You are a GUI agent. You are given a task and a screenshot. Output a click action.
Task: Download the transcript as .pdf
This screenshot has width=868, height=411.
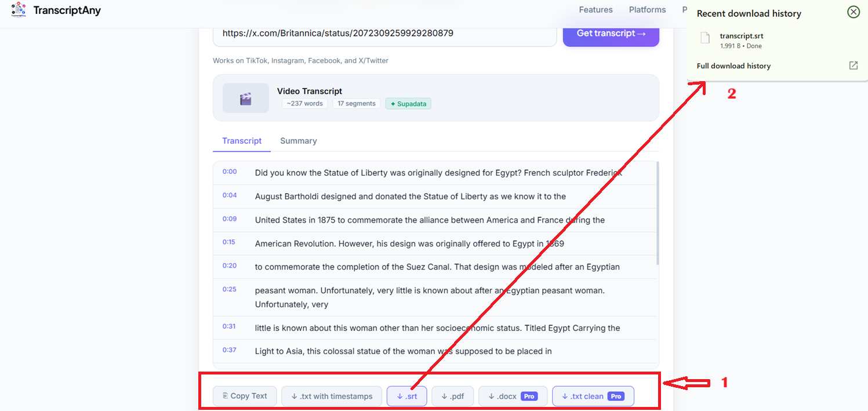pyautogui.click(x=453, y=397)
